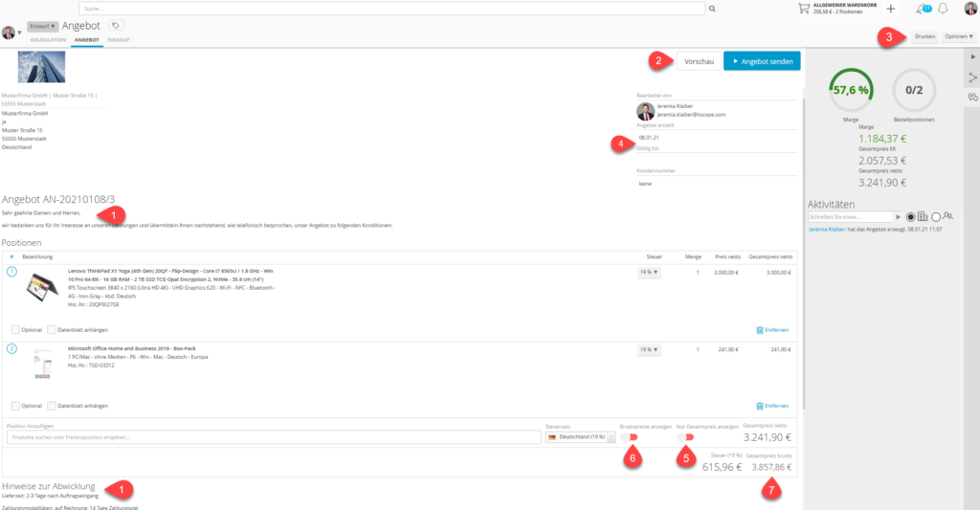Click Lenovo ThinkPad product thumbnail
Viewport: 980px width, 510px height.
coord(41,287)
